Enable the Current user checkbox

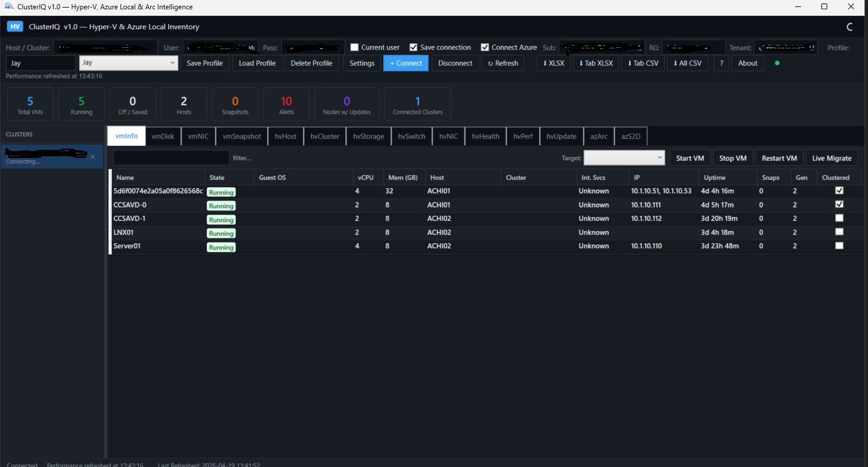tap(354, 47)
